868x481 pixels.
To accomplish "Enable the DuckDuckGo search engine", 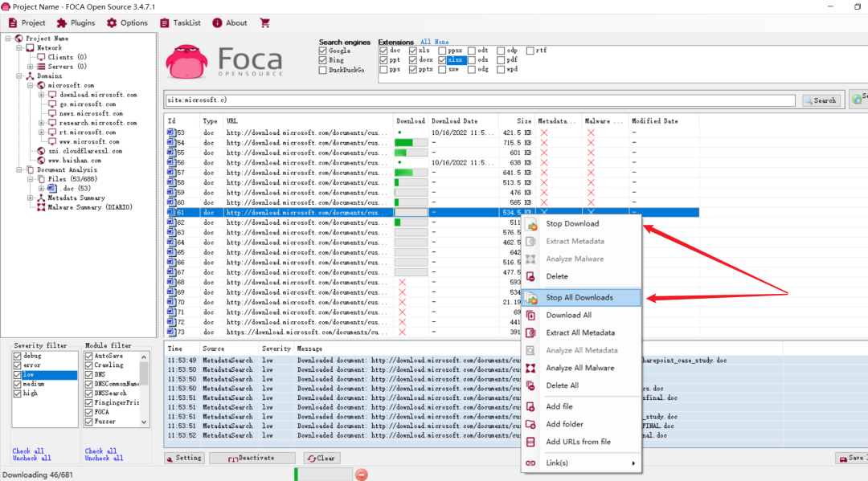I will click(323, 70).
